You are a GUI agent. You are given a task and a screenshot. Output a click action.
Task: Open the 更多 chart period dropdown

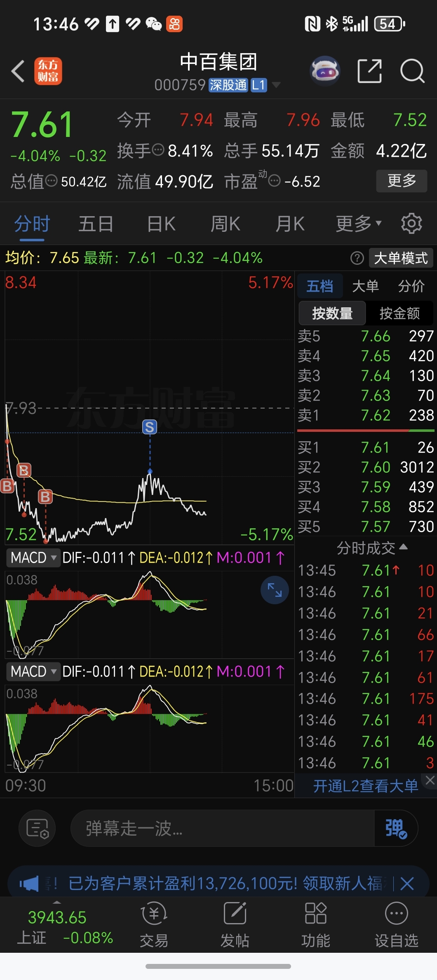[359, 224]
